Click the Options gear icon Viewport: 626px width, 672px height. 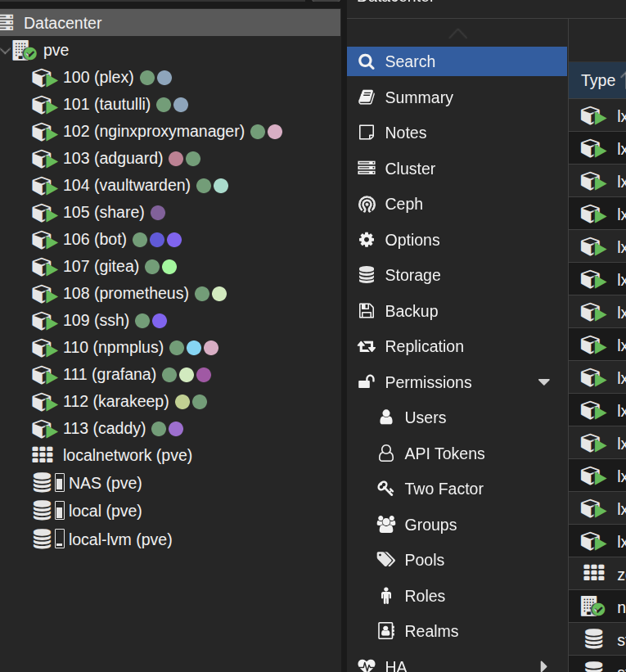367,240
